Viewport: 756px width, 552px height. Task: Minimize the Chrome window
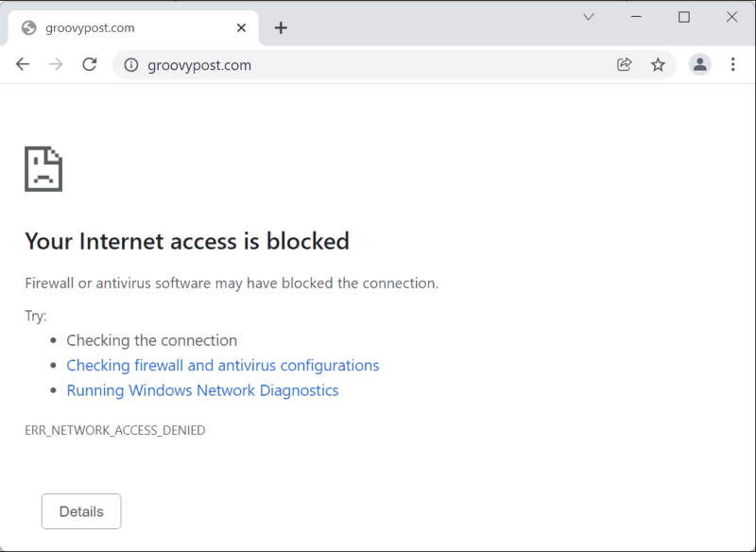click(636, 17)
